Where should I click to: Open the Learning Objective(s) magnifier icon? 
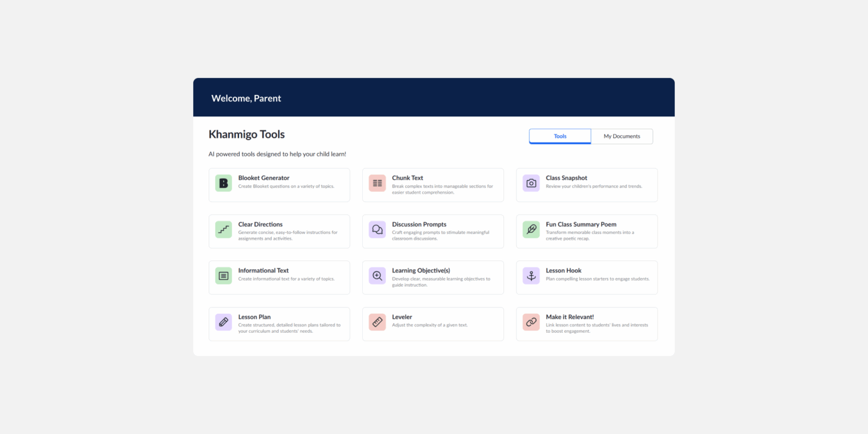point(377,276)
